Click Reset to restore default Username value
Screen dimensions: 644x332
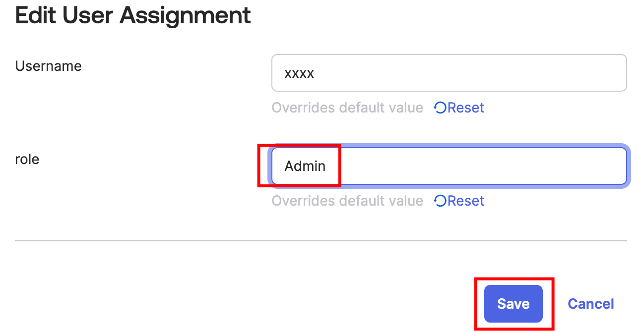coord(466,108)
